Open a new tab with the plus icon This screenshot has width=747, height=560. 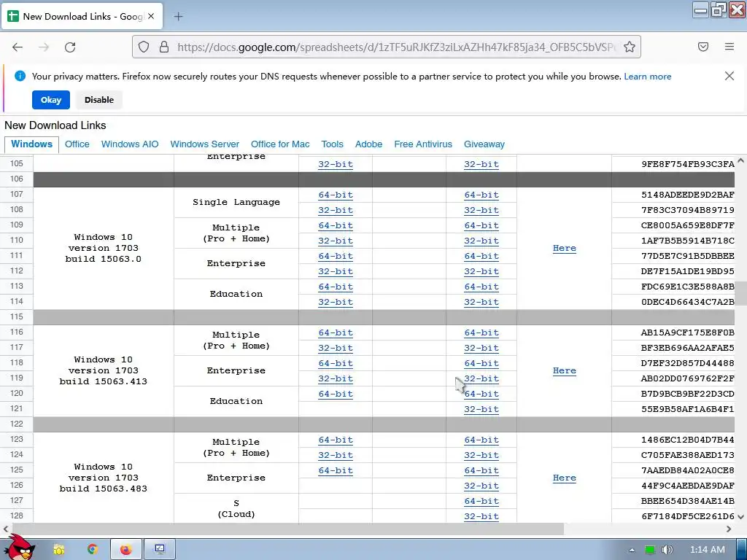pyautogui.click(x=178, y=17)
